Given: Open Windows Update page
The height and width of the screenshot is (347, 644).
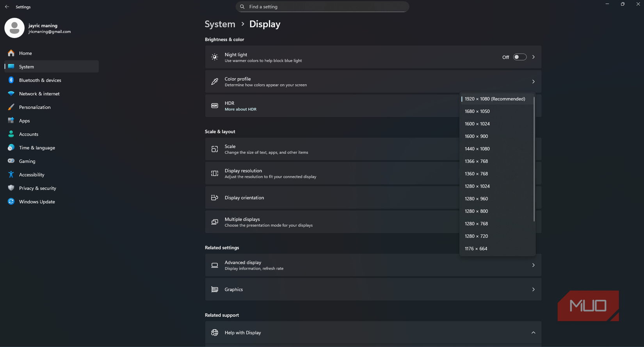Looking at the screenshot, I should click(x=52, y=202).
